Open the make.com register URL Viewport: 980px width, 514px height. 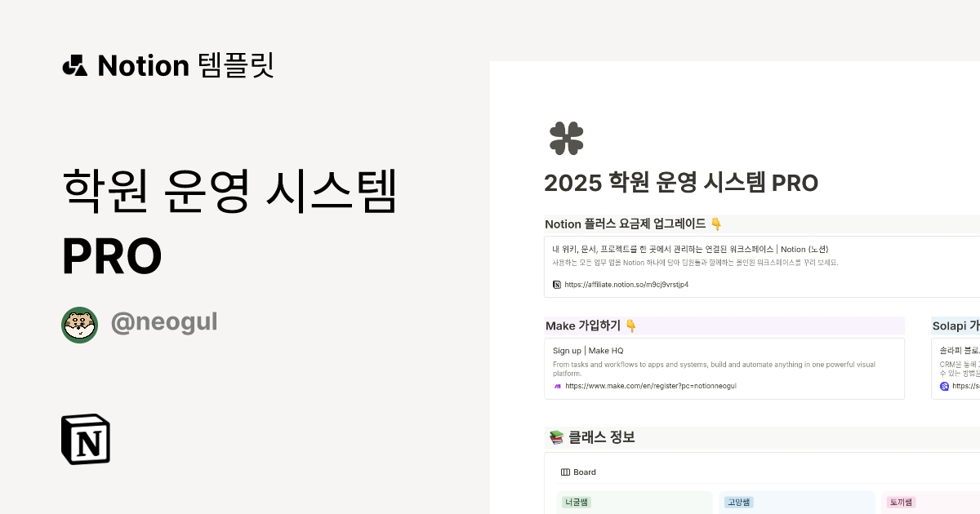(x=650, y=386)
